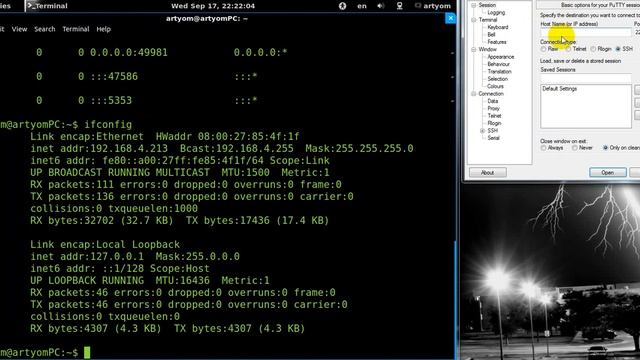Select Translation category in PuTTY tree
This screenshot has height=360, width=640.
tap(499, 72)
